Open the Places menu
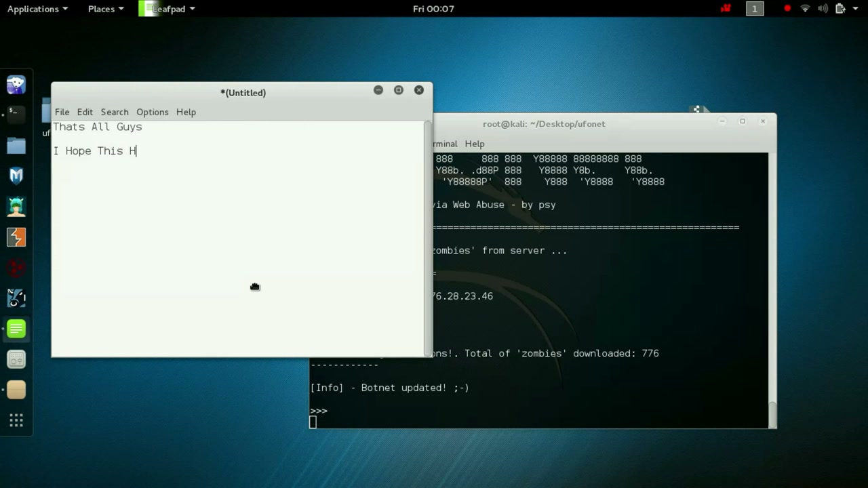 click(x=106, y=9)
